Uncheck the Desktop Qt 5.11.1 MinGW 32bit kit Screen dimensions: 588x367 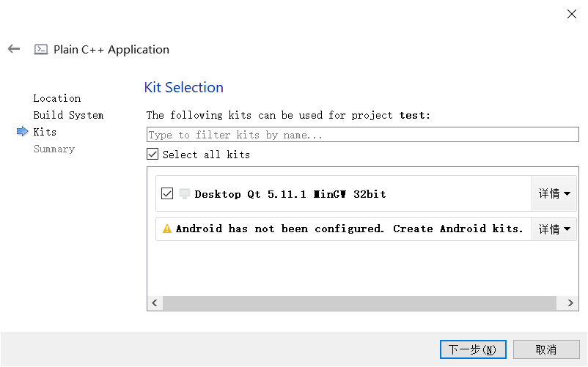[167, 193]
